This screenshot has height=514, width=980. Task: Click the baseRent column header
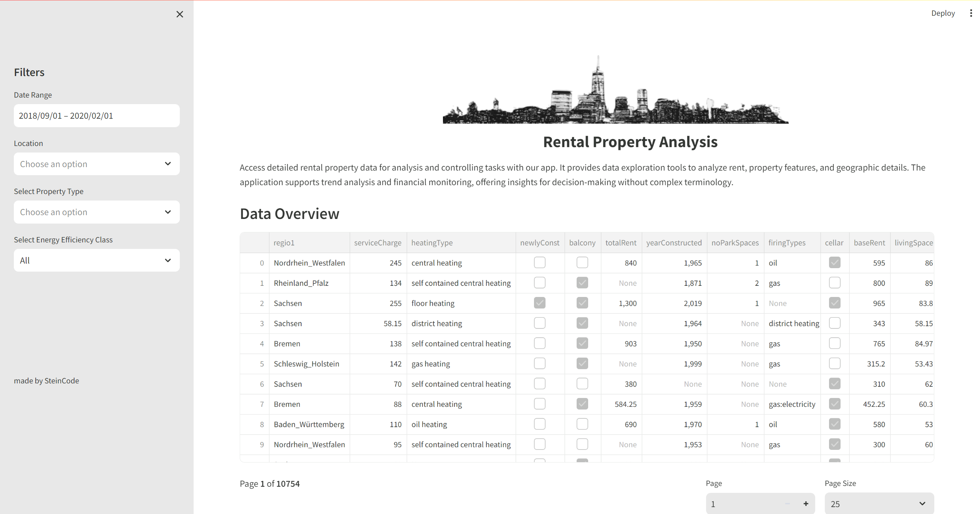point(869,243)
